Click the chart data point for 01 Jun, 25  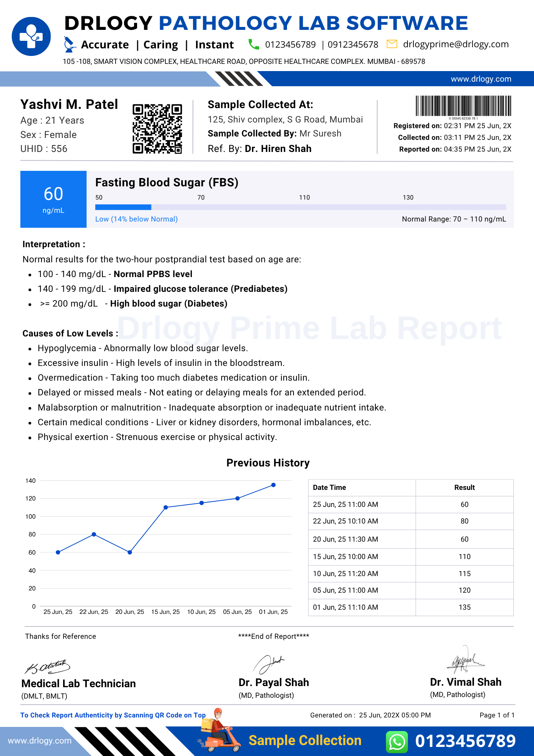[273, 485]
